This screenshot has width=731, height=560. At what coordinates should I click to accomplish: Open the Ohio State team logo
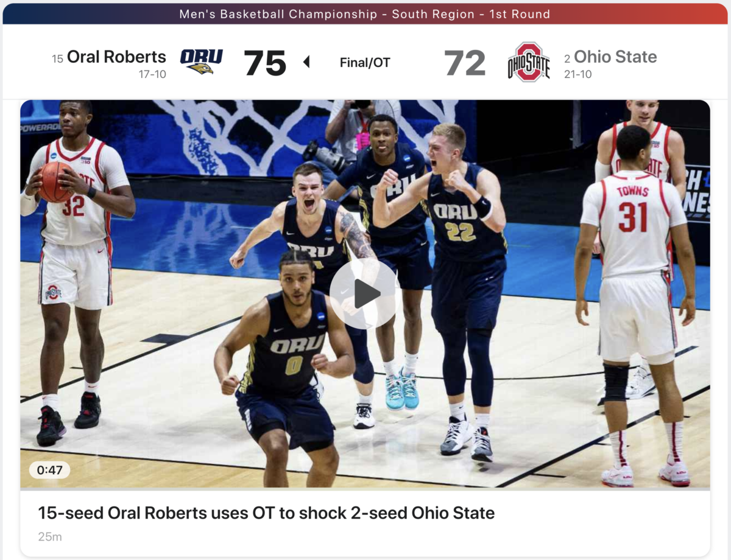[528, 62]
